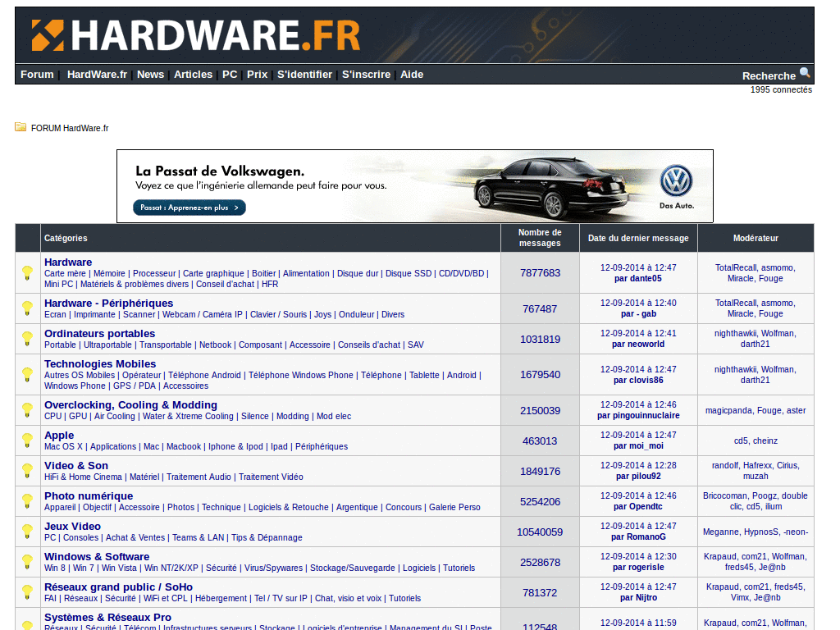Open Jeux Video category

72,526
